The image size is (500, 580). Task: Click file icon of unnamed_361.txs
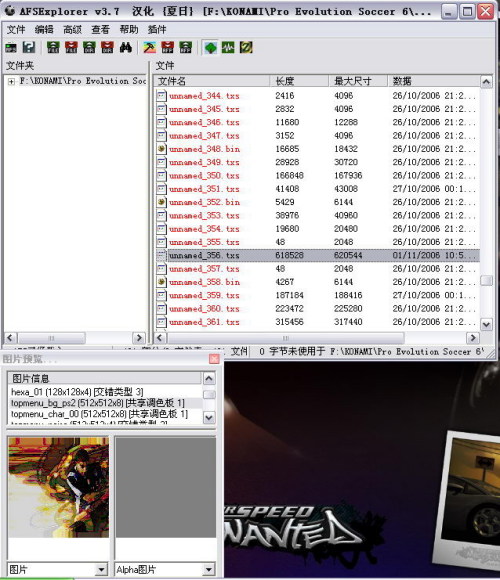(161, 322)
